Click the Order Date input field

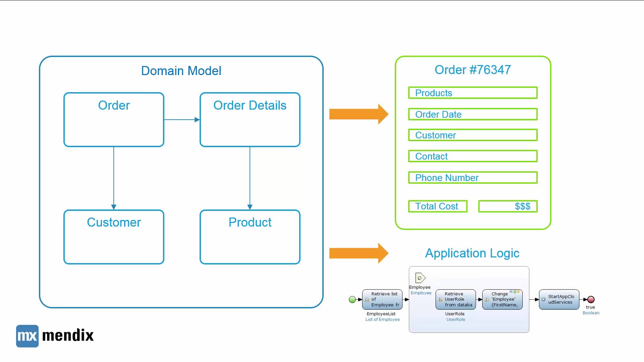point(473,114)
